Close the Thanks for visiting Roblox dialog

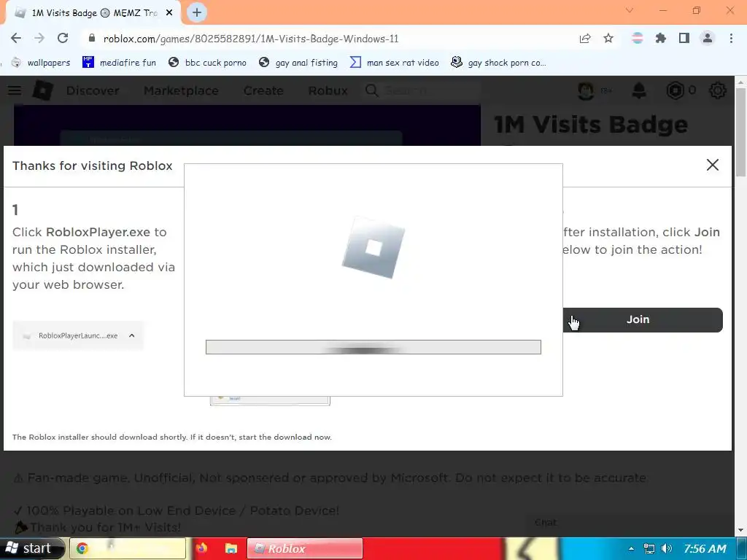point(713,165)
